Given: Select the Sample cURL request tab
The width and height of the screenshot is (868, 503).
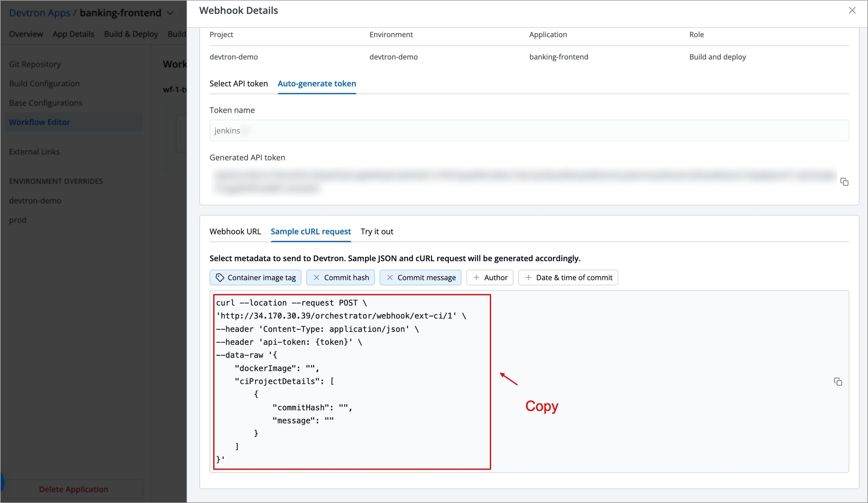Looking at the screenshot, I should point(310,232).
